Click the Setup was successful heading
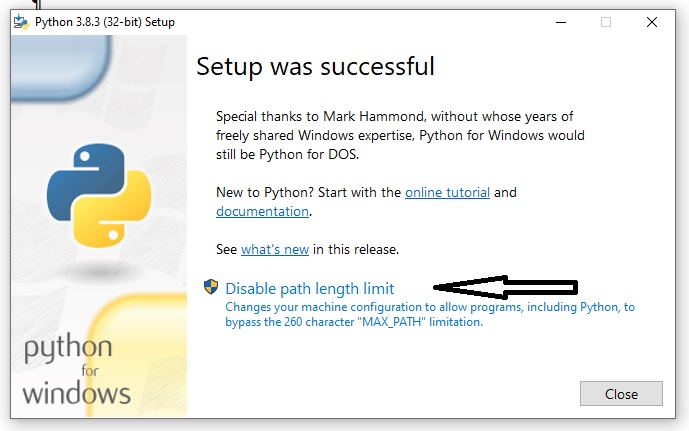 pyautogui.click(x=315, y=67)
